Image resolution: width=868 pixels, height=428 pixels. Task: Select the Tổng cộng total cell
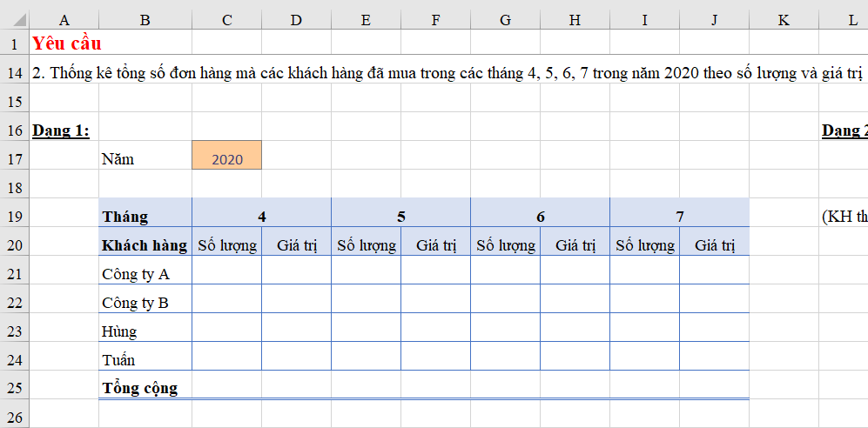[x=145, y=385]
